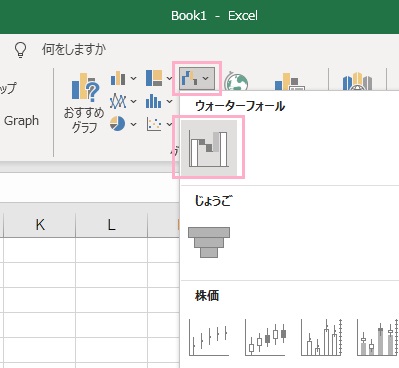Click the 株価 section heading
This screenshot has height=368, width=399.
tap(207, 296)
